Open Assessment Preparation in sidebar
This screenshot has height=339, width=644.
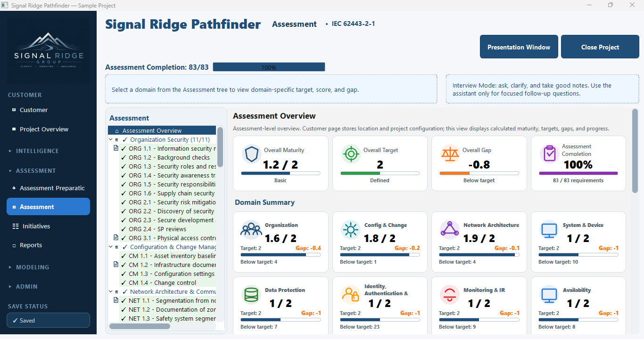coord(48,188)
